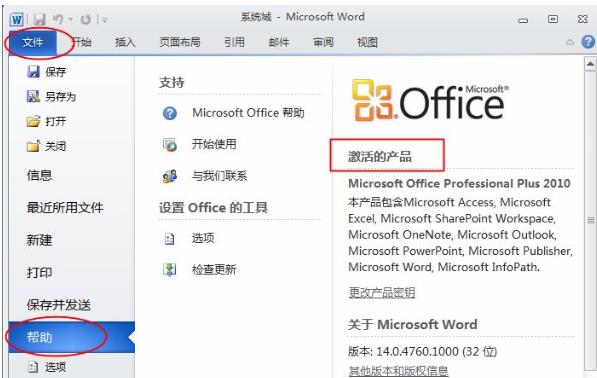Choose 关闭 in the backstage menu
This screenshot has height=378, width=597.
click(x=56, y=146)
